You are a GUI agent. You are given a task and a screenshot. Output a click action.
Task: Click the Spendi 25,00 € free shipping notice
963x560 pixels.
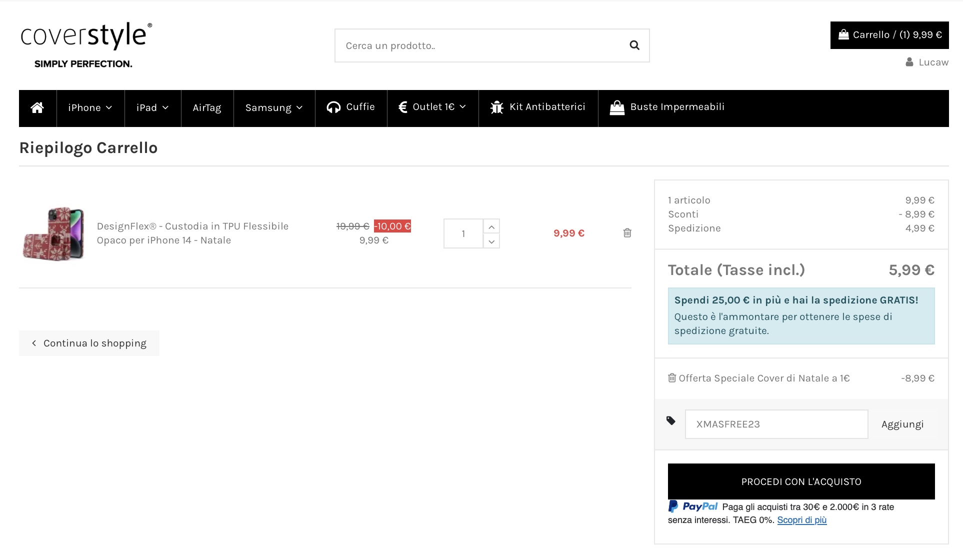(x=801, y=316)
